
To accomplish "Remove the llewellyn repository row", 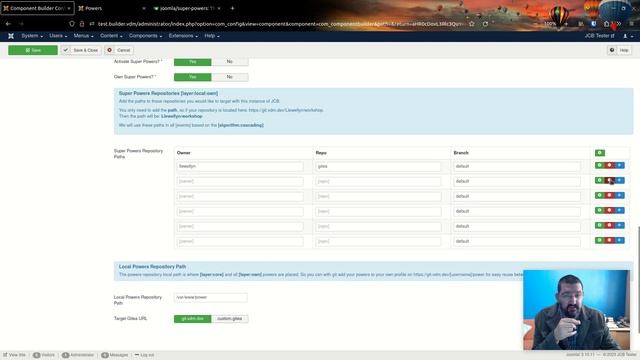I will pyautogui.click(x=609, y=165).
